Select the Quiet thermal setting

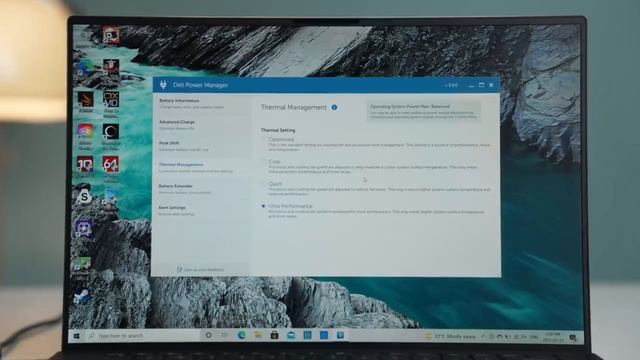click(264, 184)
